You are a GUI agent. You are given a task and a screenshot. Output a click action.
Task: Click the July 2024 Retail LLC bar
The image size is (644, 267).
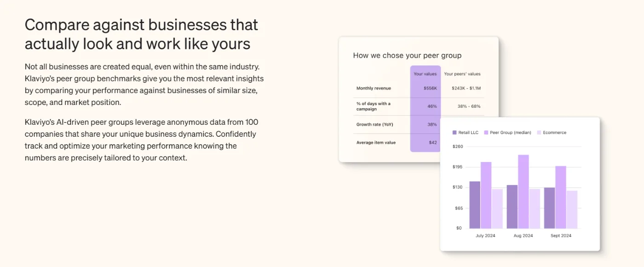point(475,205)
